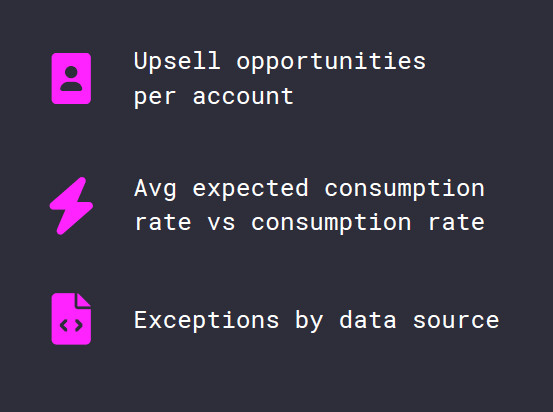
Task: Click the "data source" words
Action: pyautogui.click(x=419, y=320)
